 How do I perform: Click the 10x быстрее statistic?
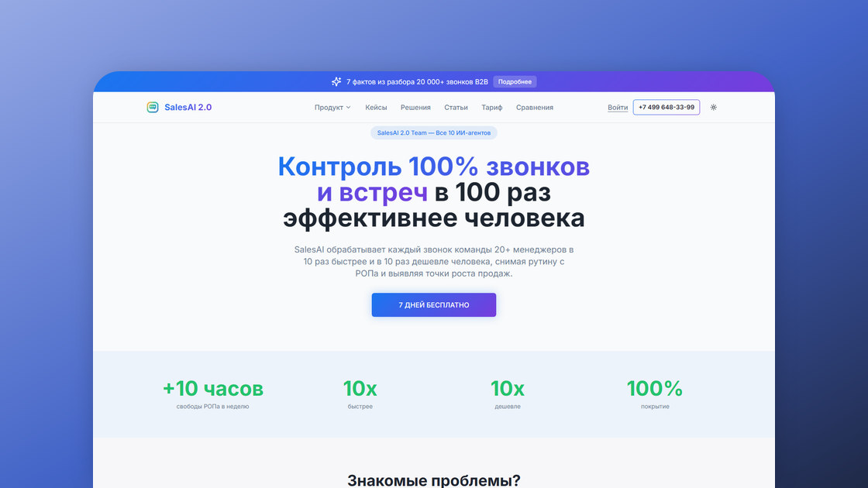[x=360, y=394]
